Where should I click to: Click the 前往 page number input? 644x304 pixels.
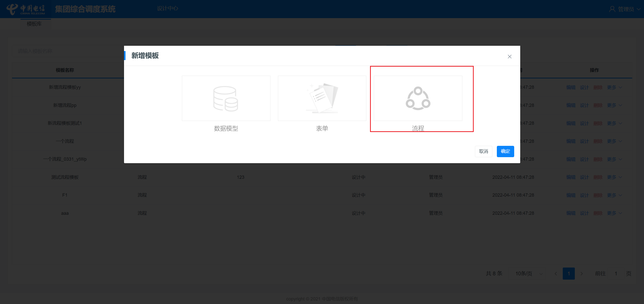click(x=616, y=274)
